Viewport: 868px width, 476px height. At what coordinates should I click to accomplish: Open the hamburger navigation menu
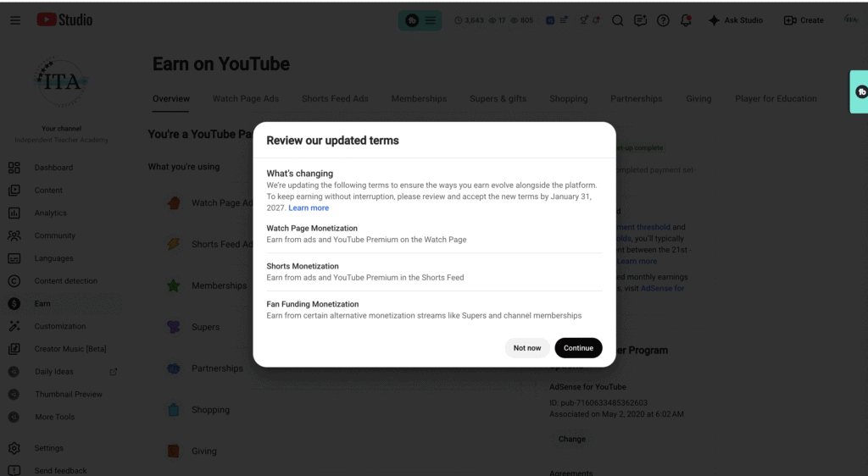pos(15,20)
